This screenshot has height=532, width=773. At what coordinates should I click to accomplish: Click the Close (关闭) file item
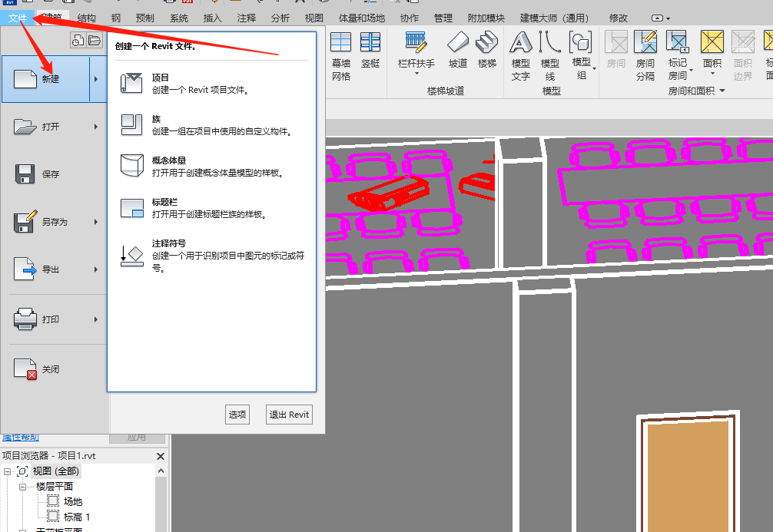coord(54,369)
